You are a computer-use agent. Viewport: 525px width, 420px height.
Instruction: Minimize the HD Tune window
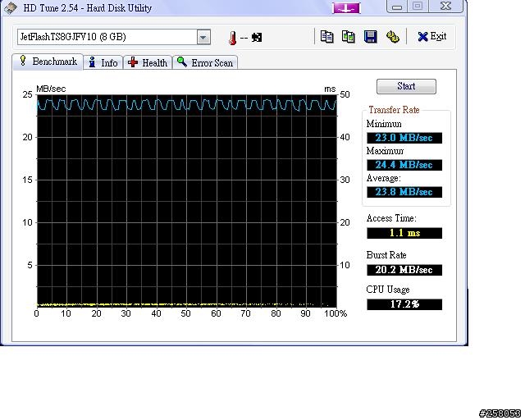pos(397,7)
